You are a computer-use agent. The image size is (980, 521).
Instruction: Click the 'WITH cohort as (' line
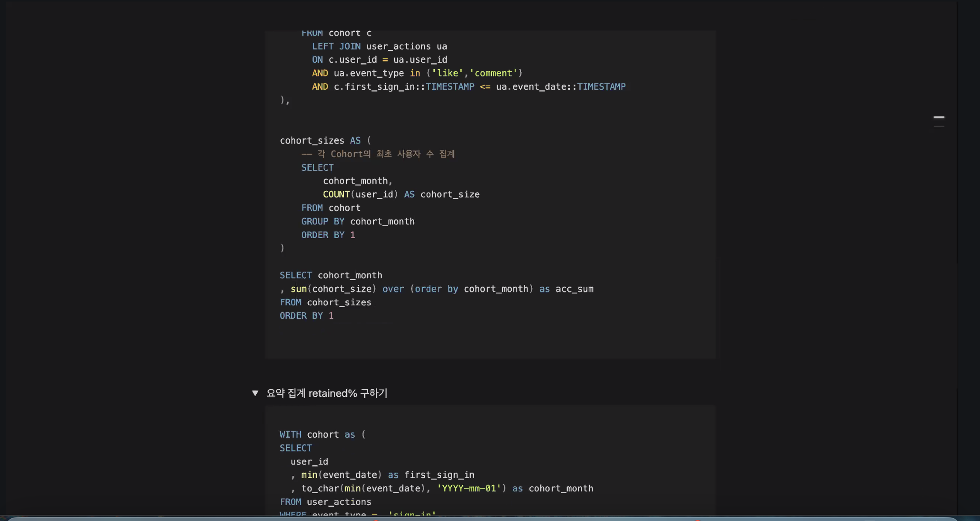(x=323, y=434)
